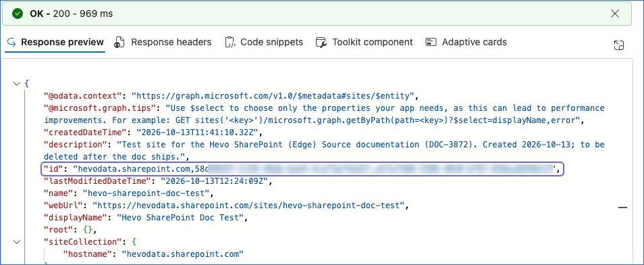The width and height of the screenshot is (644, 265).
Task: Open the Response headers tab
Action: 163,42
